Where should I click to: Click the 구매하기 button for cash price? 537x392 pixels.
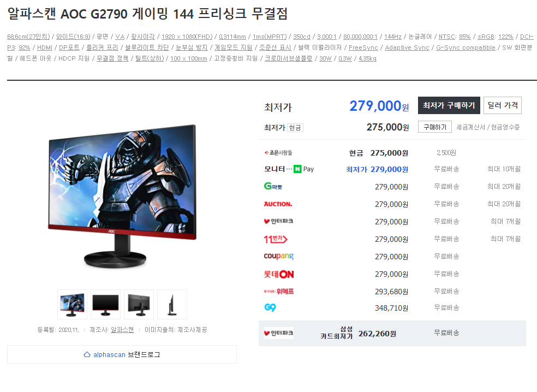tap(435, 127)
